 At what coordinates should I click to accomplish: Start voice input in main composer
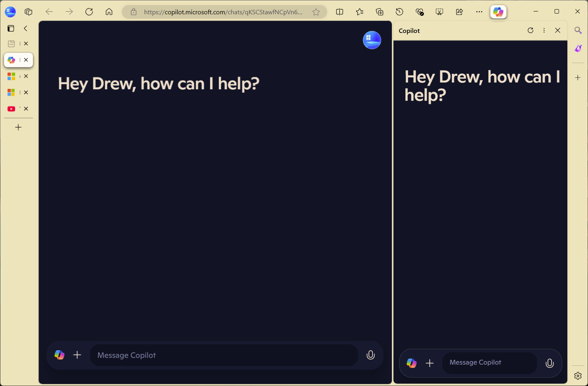[x=370, y=355]
